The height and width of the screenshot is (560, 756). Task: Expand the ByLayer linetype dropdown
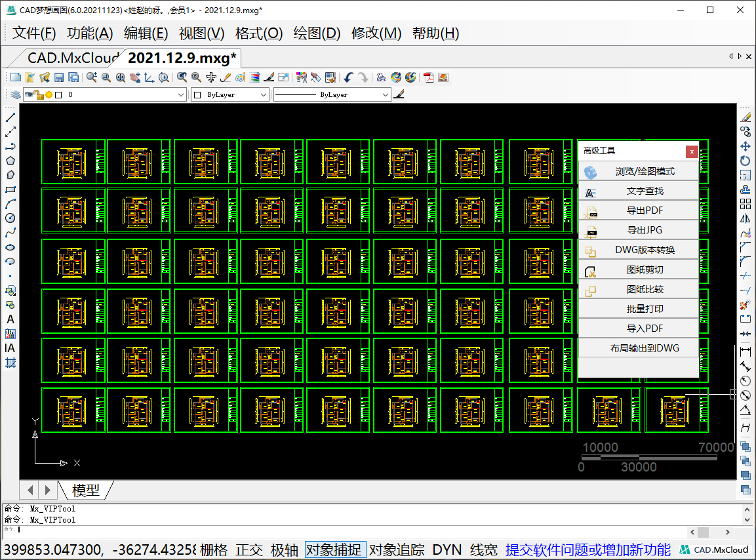385,94
